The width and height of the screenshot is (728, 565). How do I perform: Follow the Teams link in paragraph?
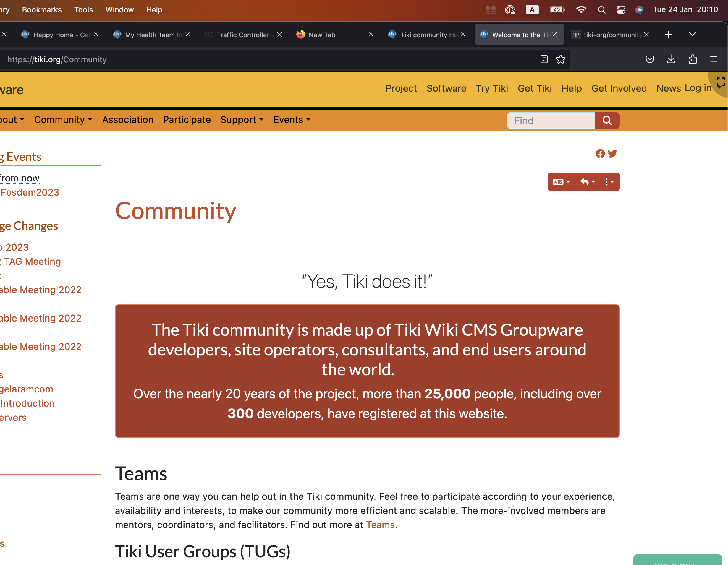coord(380,525)
